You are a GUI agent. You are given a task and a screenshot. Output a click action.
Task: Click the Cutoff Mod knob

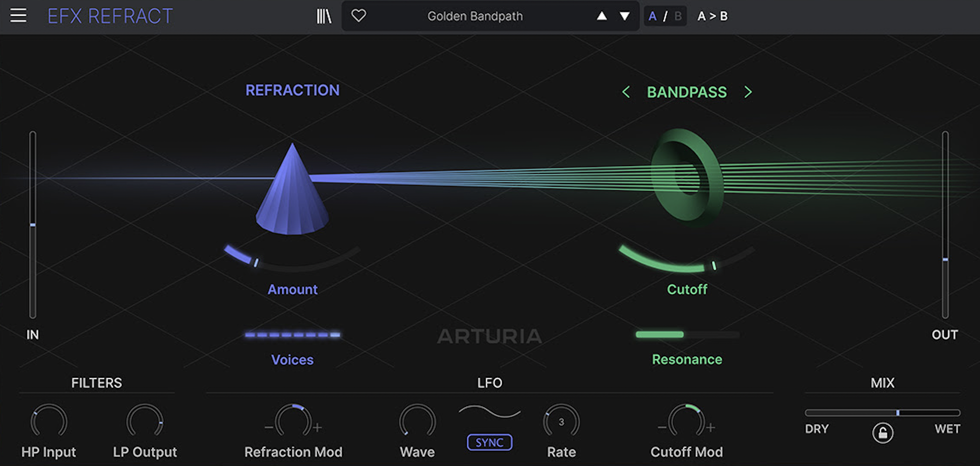(687, 421)
